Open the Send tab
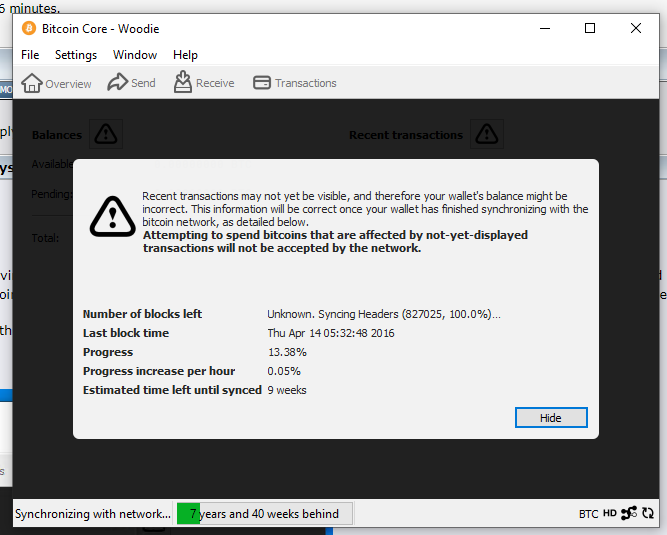Viewport: 667px width, 535px height. [x=131, y=83]
